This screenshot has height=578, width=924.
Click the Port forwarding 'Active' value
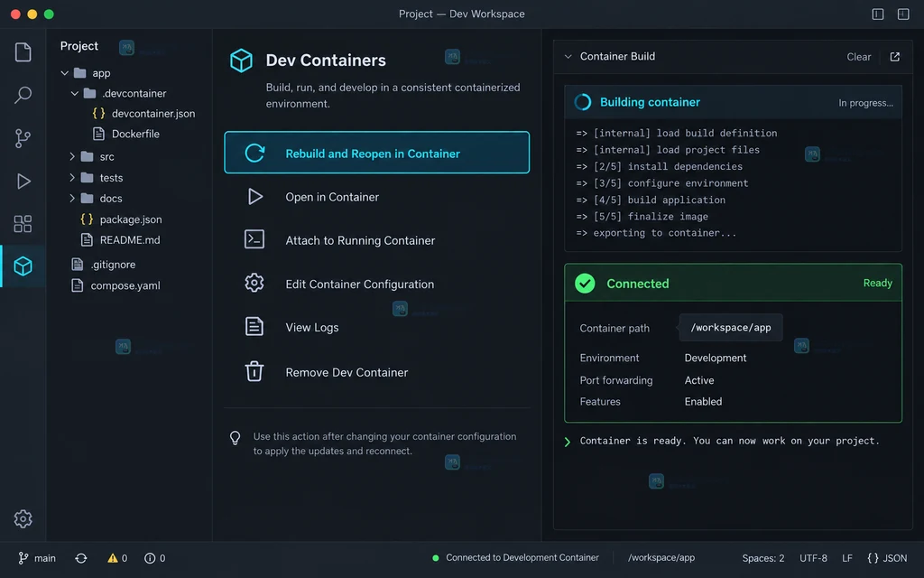(699, 380)
